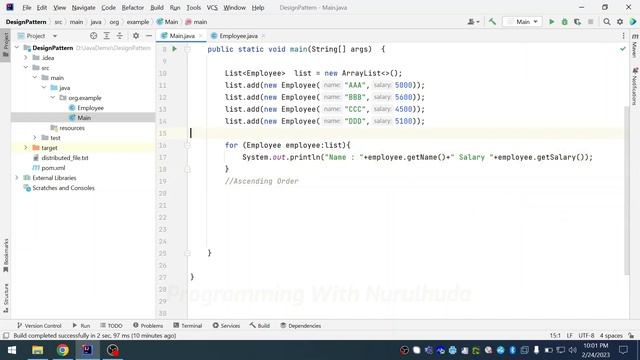640x360 pixels.
Task: Click the editor vertical scrollbar
Action: [627, 190]
